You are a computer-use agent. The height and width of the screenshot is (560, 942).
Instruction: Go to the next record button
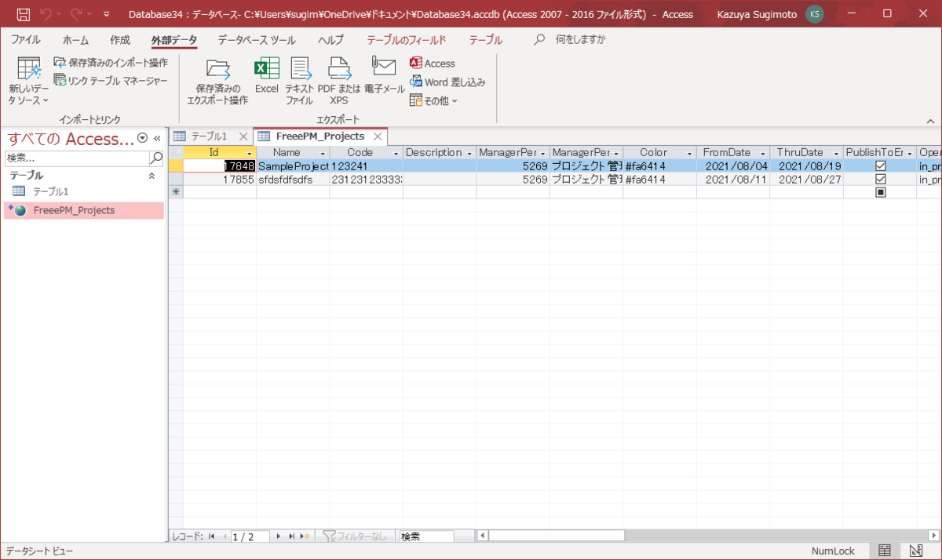279,536
